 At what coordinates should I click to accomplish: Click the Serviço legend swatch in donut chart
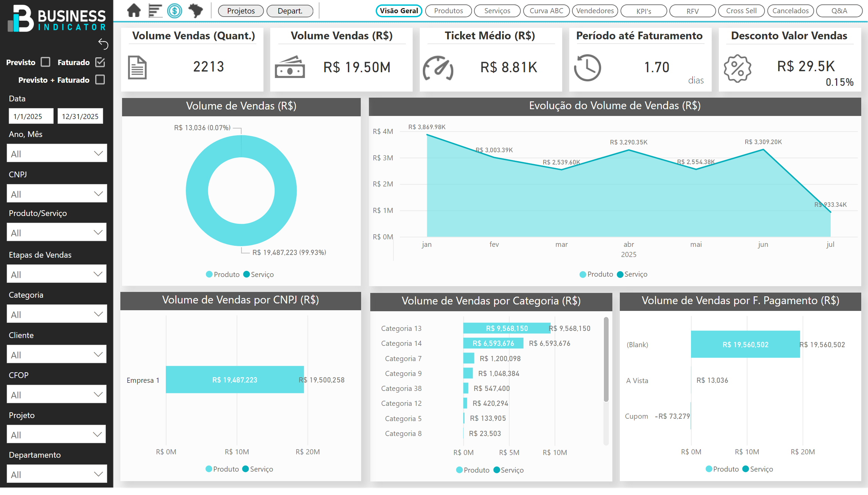(x=246, y=274)
